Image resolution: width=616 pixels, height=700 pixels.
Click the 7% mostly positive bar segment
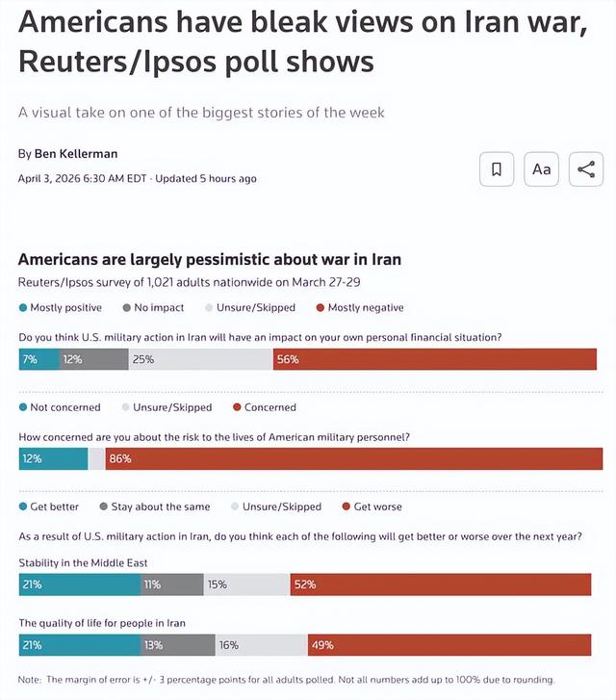pos(39,359)
